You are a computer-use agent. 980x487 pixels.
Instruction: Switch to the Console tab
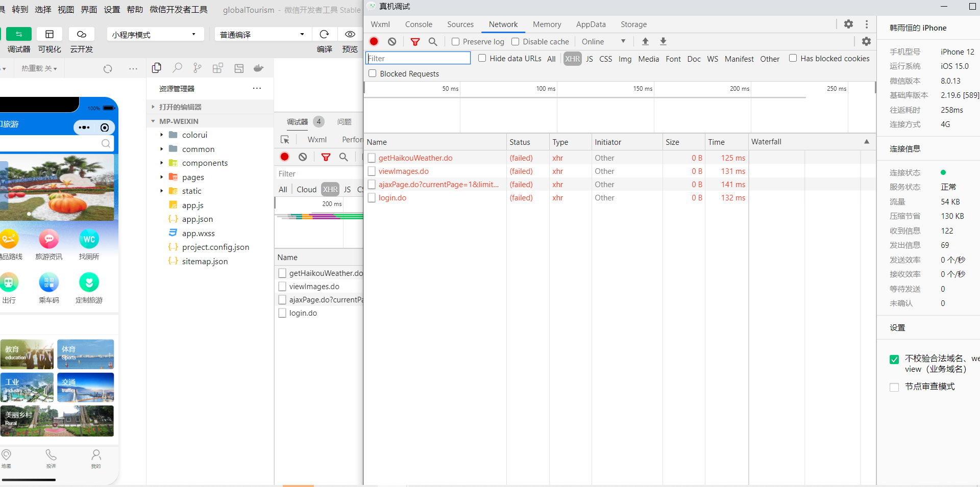[x=419, y=24]
